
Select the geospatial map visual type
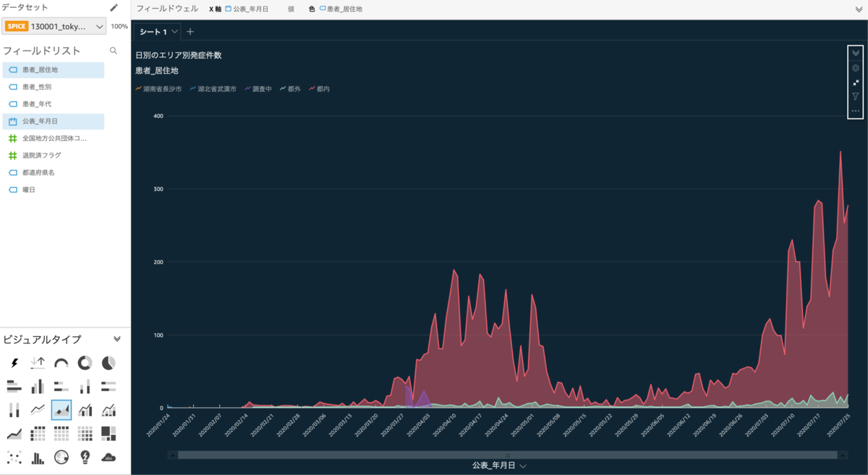(61, 457)
